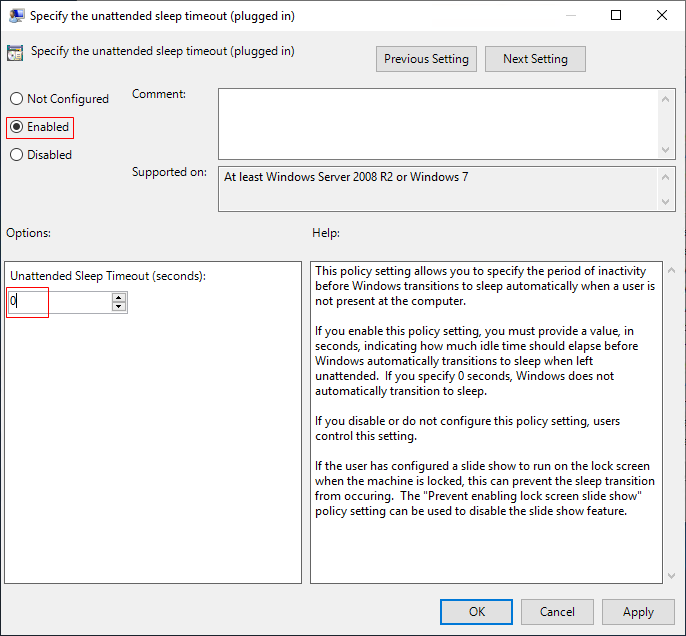Screen dimensions: 686x636
Task: Select the Enabled radio button
Action: tap(16, 127)
